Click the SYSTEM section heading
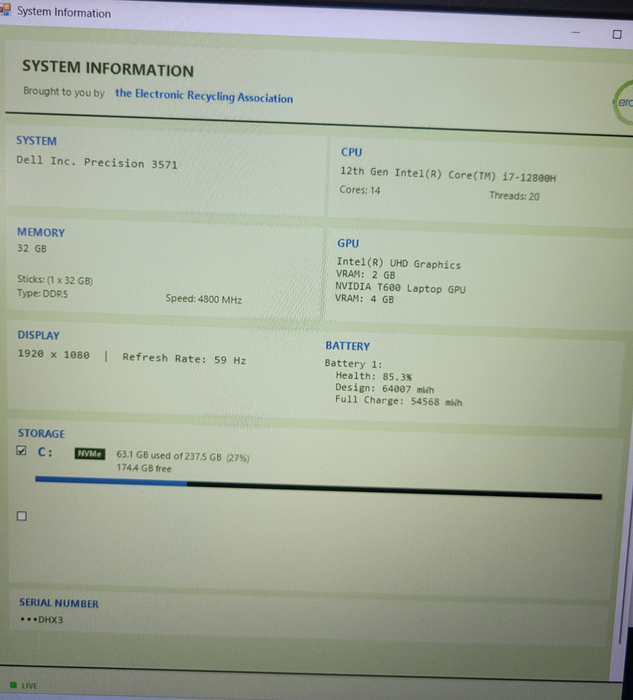Image resolution: width=633 pixels, height=700 pixels. coord(37,141)
